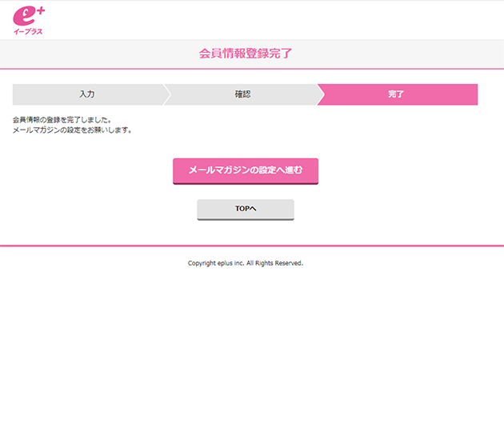Select the highlighted 完了 step
Image resolution: width=504 pixels, height=431 pixels.
coord(396,94)
